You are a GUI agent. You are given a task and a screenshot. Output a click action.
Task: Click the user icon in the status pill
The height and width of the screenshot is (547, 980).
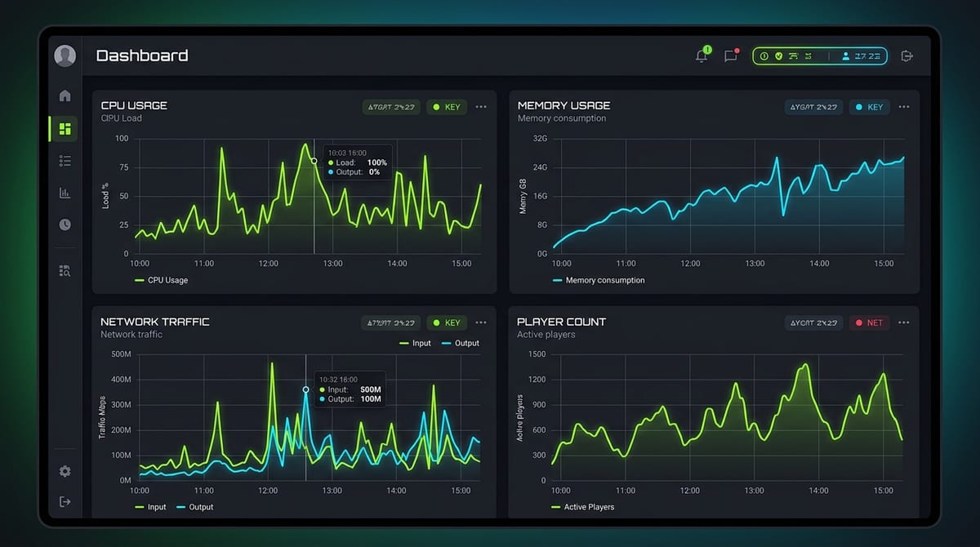point(846,56)
